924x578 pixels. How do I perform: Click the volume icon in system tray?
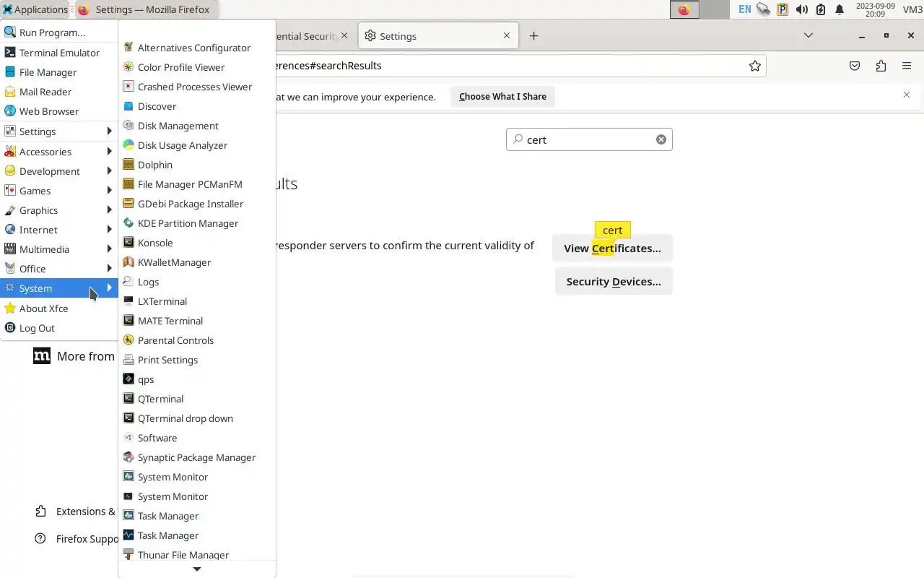[802, 9]
